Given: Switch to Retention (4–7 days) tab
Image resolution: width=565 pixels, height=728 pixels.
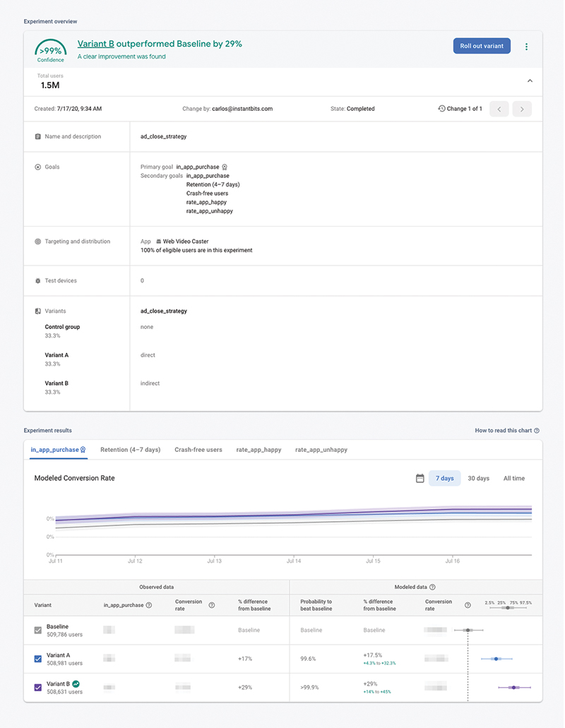Looking at the screenshot, I should pyautogui.click(x=131, y=450).
